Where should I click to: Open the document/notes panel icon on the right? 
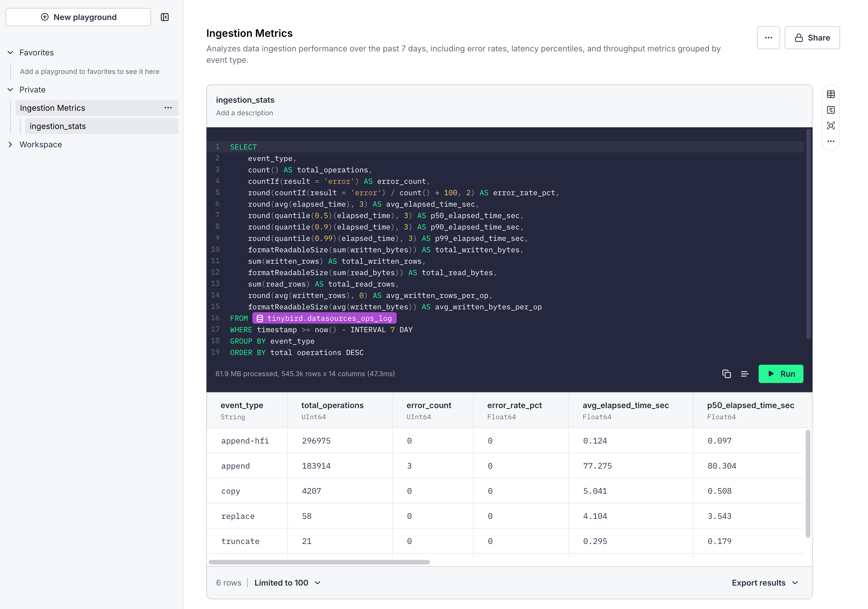tap(831, 110)
